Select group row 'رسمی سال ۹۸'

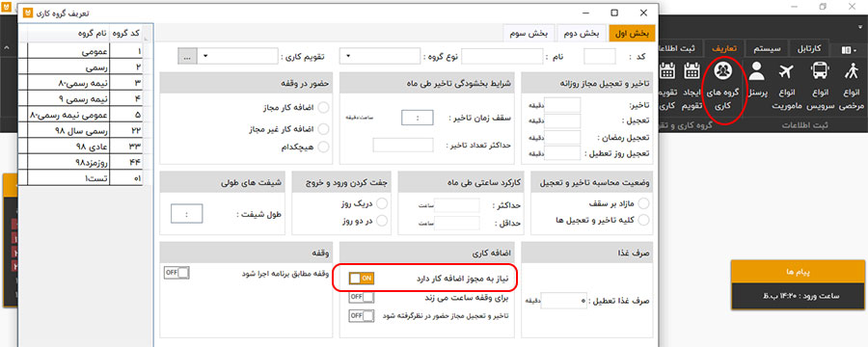click(x=79, y=131)
